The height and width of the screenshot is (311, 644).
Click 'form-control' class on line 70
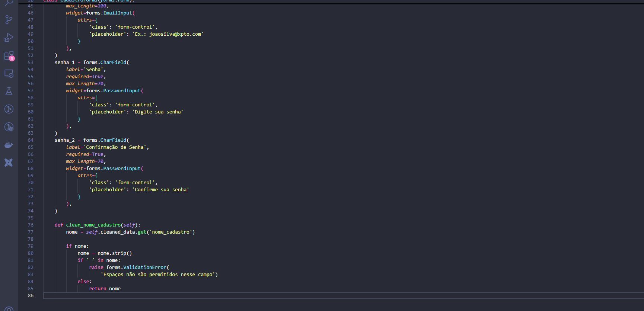pyautogui.click(x=135, y=183)
